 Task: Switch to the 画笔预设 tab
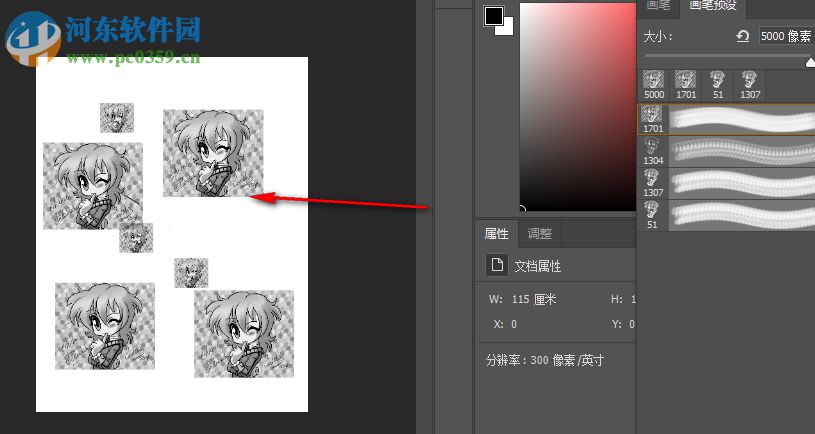pyautogui.click(x=713, y=6)
